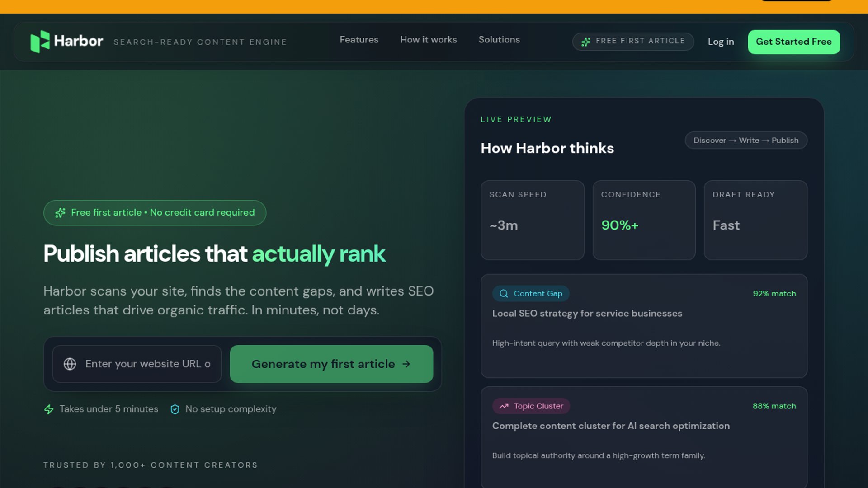Screen dimensions: 868x488
Task: Click the shield check icon near No setup complexity
Action: pos(175,409)
